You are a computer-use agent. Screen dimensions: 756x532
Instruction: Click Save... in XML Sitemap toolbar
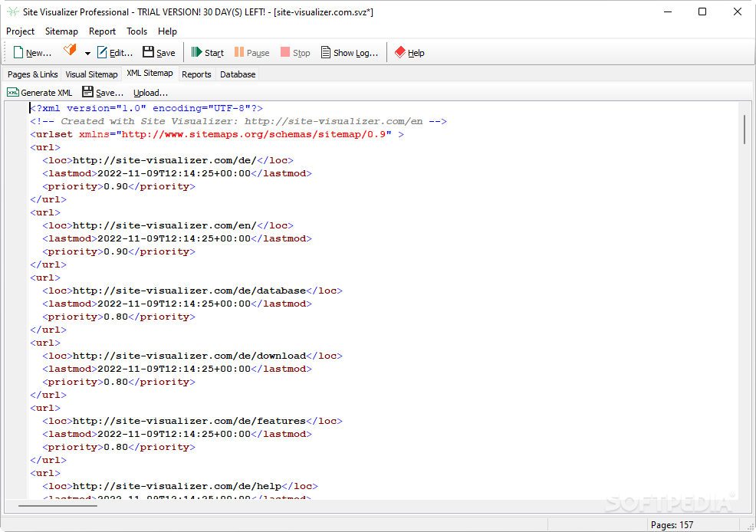point(103,93)
